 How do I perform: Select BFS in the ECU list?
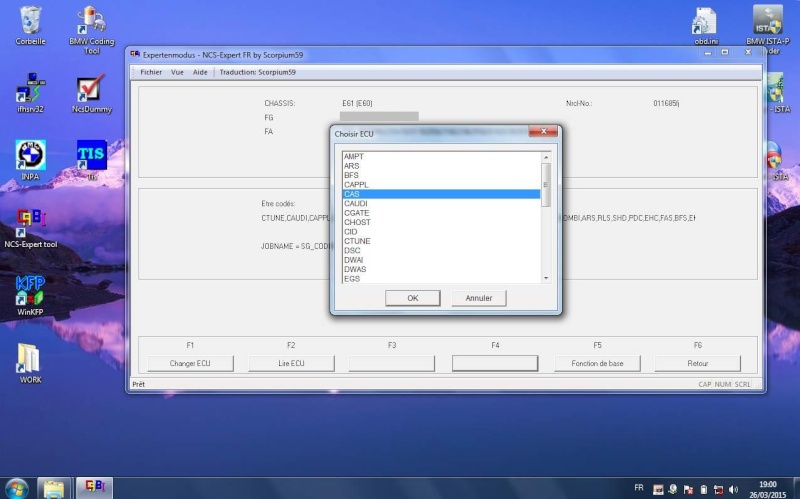(x=441, y=175)
